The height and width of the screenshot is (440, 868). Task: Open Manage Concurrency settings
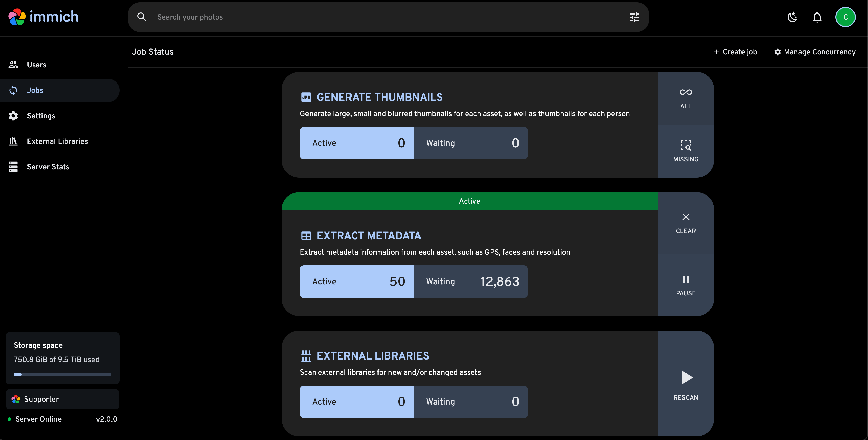815,52
